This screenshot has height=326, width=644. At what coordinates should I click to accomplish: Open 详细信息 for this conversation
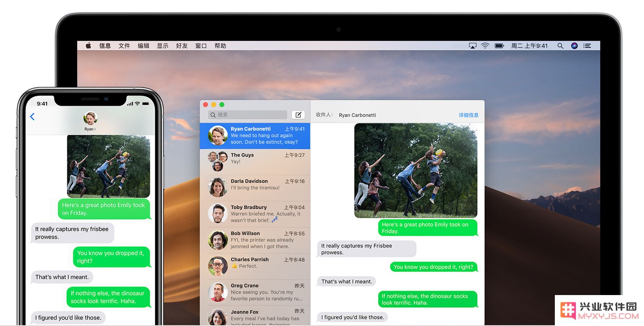(x=469, y=115)
